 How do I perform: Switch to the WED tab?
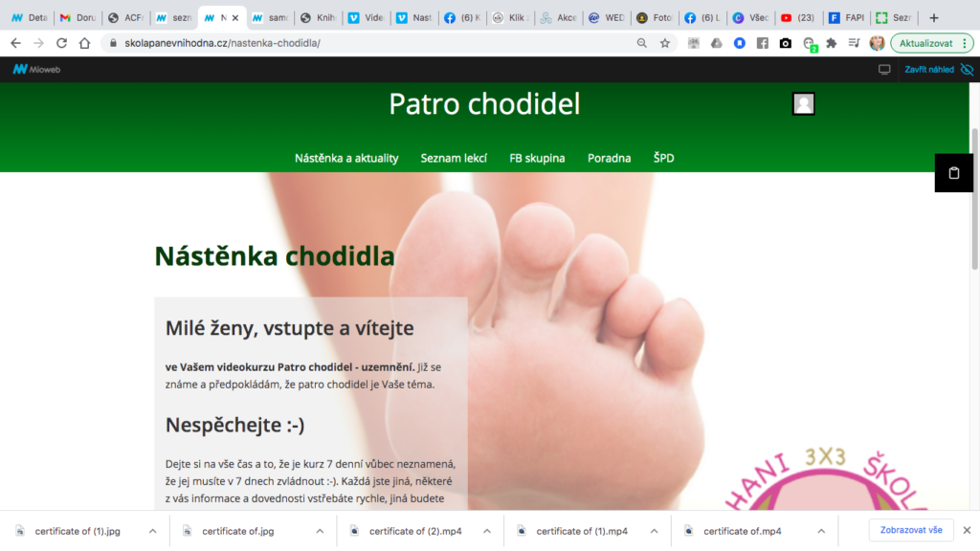607,18
